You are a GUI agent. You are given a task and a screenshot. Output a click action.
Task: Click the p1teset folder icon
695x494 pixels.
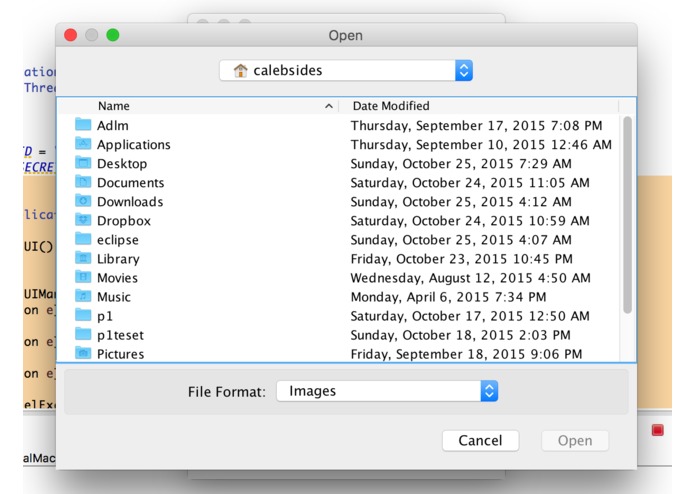click(83, 334)
